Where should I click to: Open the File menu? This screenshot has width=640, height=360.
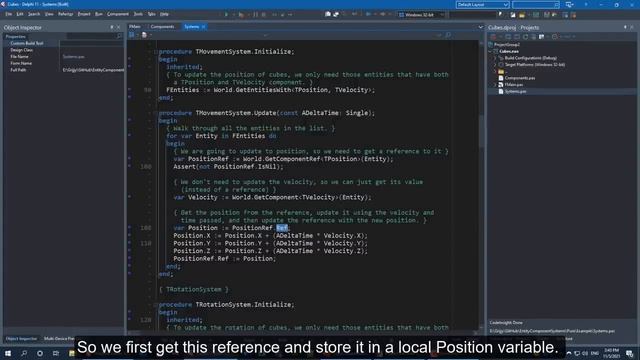[x=9, y=14]
